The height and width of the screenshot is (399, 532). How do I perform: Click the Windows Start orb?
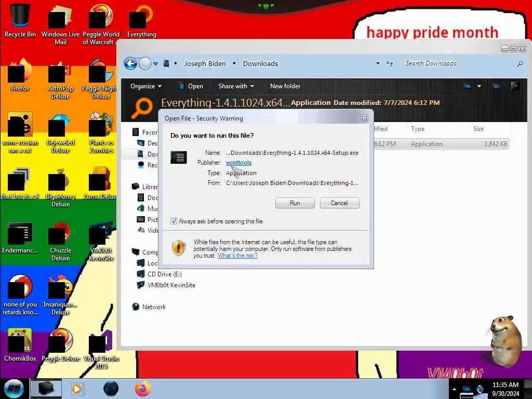(x=14, y=389)
